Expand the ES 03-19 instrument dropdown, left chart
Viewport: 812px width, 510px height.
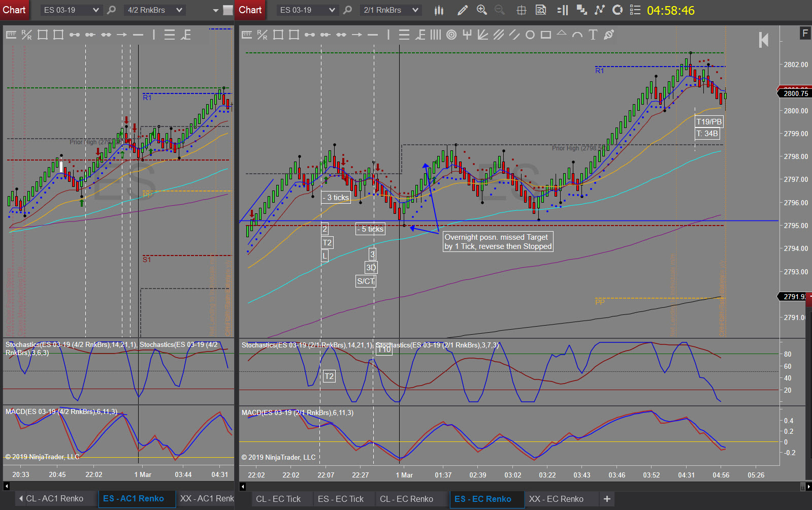click(x=71, y=10)
